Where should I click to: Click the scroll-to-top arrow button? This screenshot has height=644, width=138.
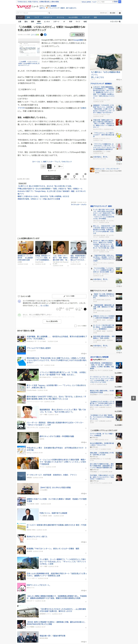(133, 398)
